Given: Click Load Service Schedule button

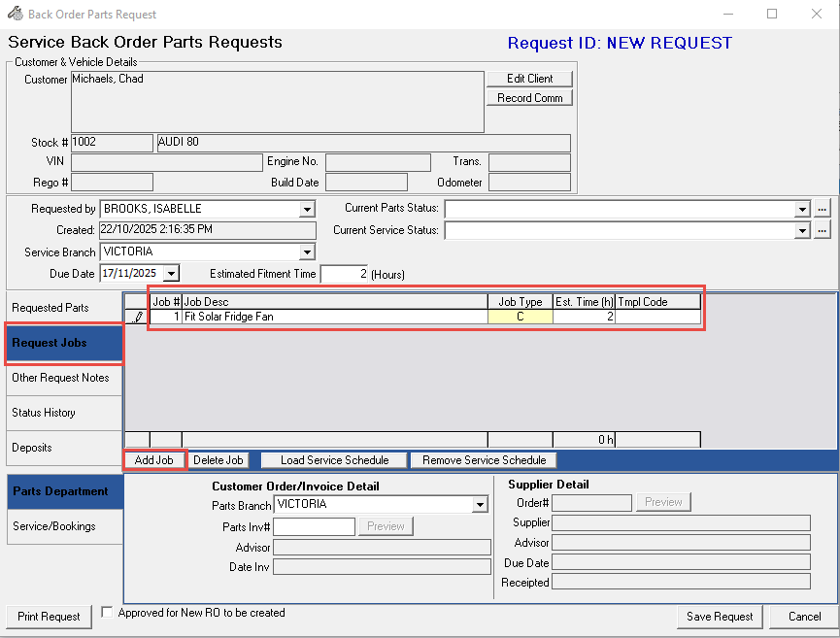Looking at the screenshot, I should (x=334, y=460).
